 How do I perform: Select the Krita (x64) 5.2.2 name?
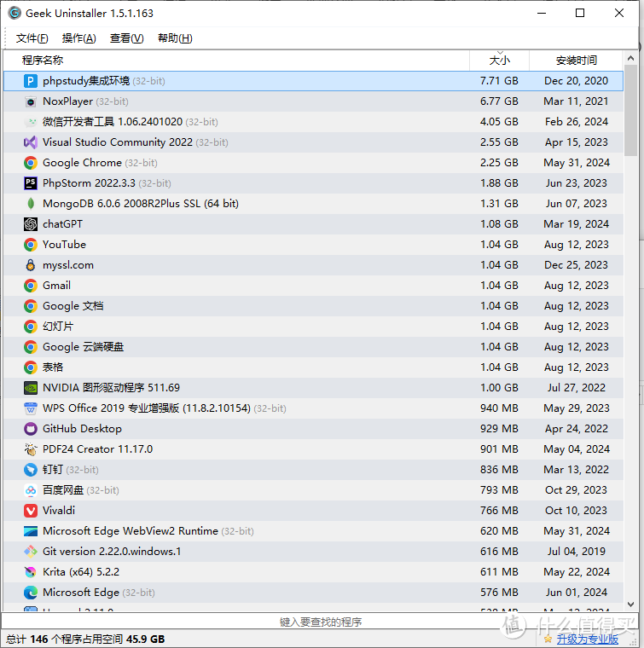click(81, 572)
